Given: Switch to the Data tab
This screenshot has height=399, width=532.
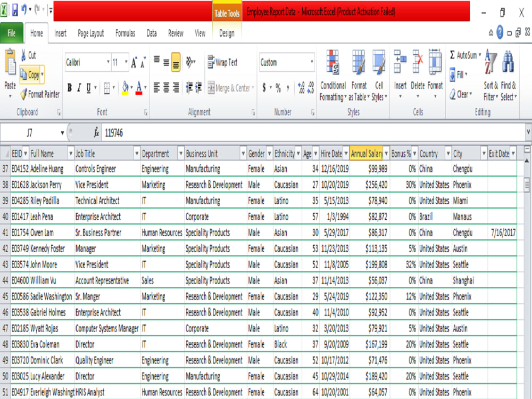Looking at the screenshot, I should (152, 33).
